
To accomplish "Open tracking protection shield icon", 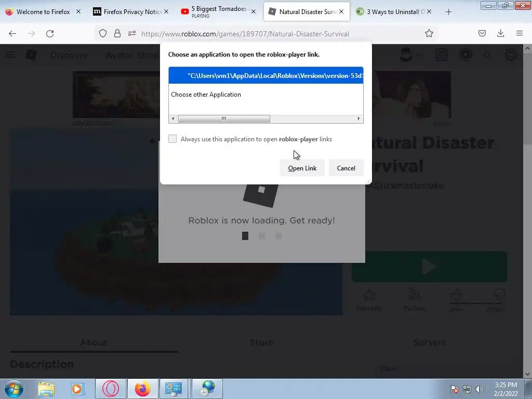I will coord(103,33).
